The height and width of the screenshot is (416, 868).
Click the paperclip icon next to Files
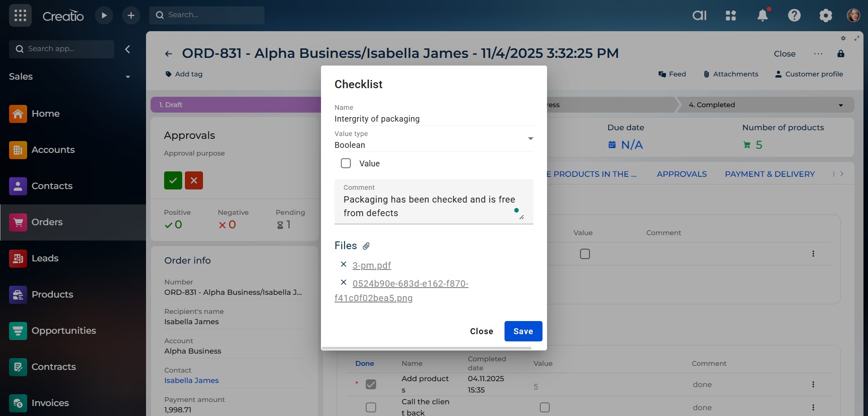(366, 246)
